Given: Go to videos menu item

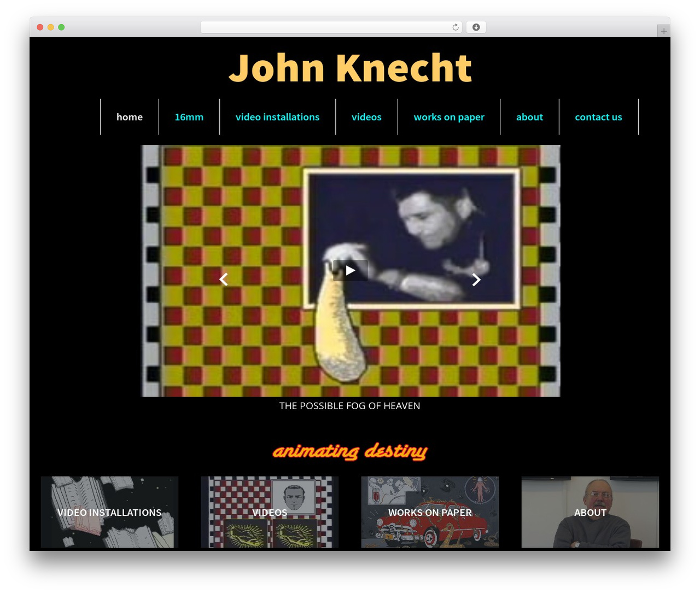Looking at the screenshot, I should click(x=366, y=117).
